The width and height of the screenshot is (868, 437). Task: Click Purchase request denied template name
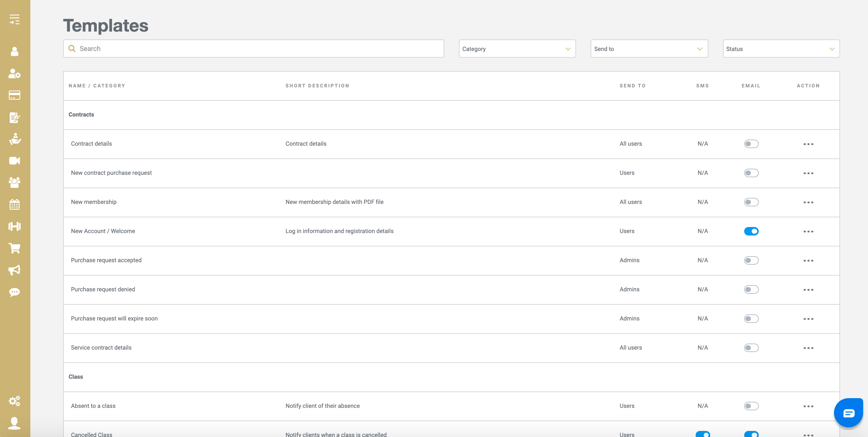pyautogui.click(x=103, y=290)
